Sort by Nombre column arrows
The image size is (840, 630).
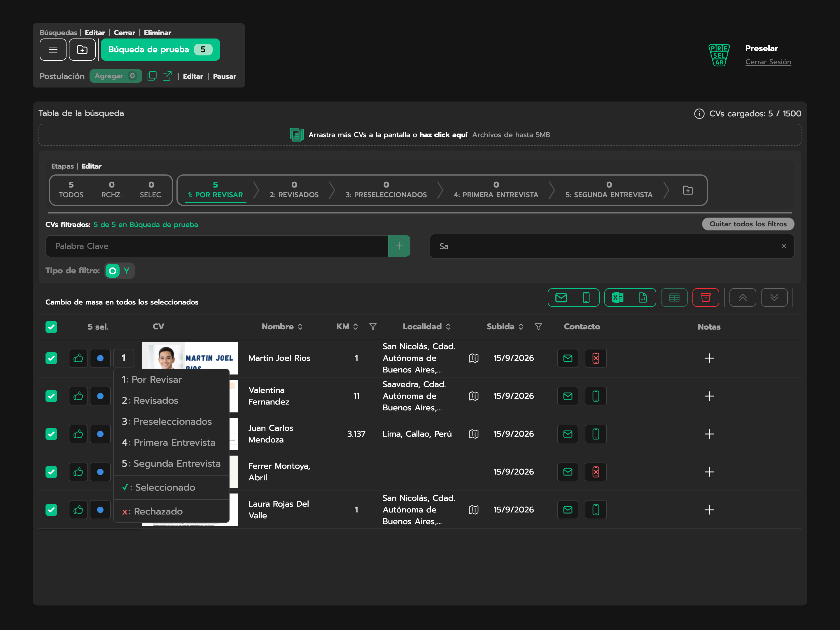click(x=300, y=327)
